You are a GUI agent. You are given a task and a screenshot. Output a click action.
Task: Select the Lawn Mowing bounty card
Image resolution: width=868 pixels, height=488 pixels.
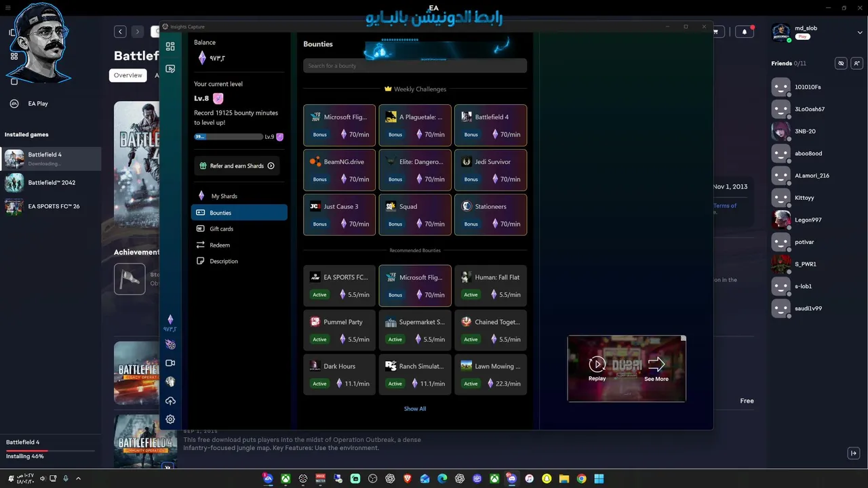tap(490, 375)
